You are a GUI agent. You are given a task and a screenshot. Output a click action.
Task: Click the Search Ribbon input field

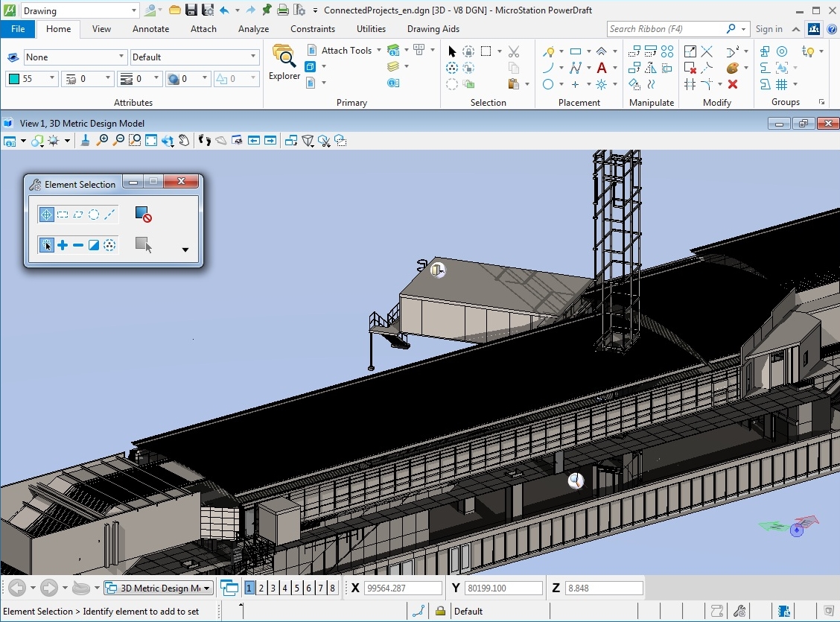(x=666, y=29)
